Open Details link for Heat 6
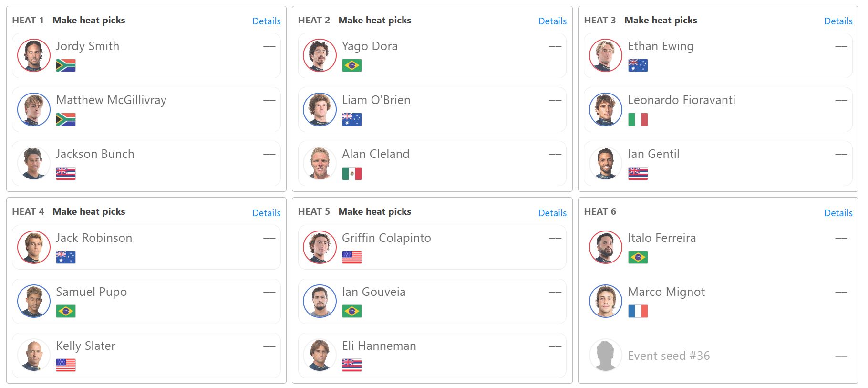868x388 pixels. (x=838, y=213)
